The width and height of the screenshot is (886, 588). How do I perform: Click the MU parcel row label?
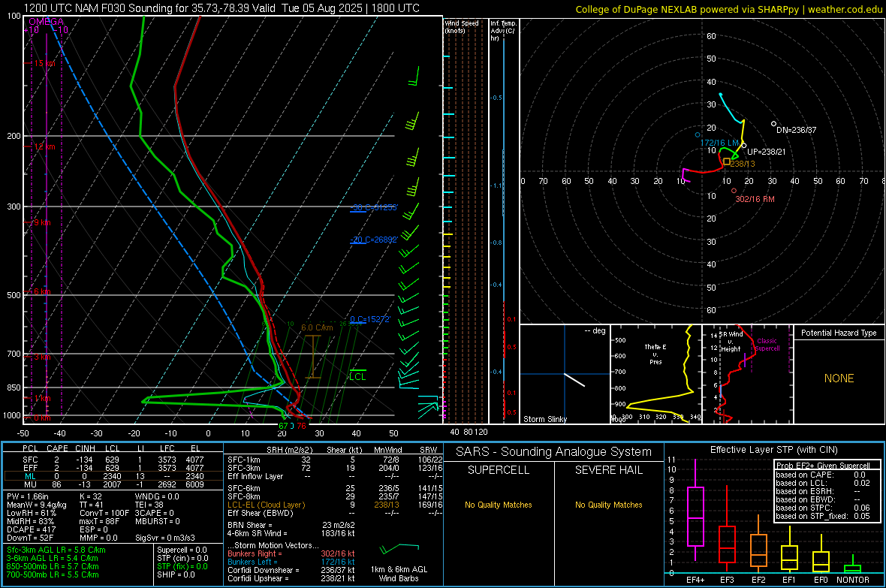click(30, 484)
